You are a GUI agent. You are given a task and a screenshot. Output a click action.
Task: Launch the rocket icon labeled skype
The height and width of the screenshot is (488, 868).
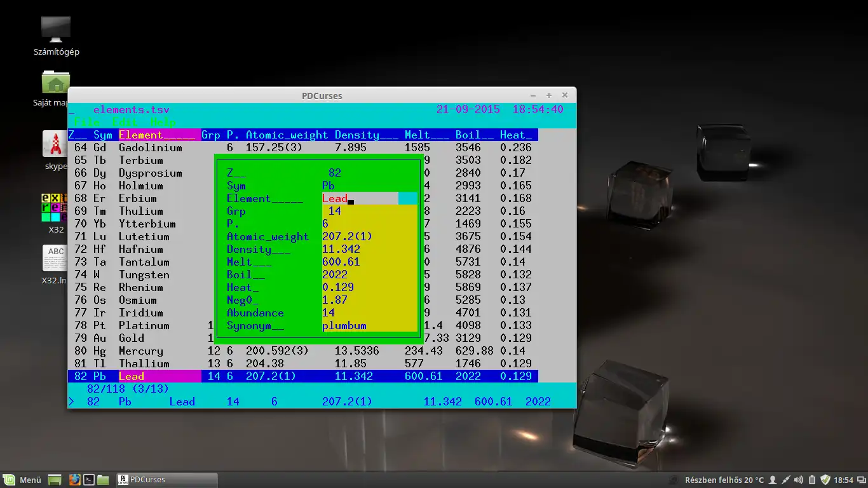55,150
